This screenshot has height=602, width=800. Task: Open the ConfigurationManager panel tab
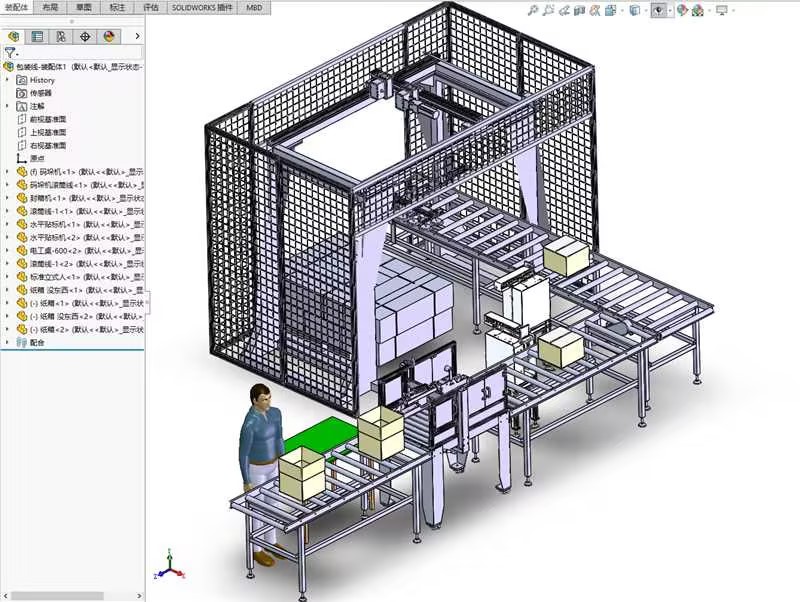click(61, 37)
